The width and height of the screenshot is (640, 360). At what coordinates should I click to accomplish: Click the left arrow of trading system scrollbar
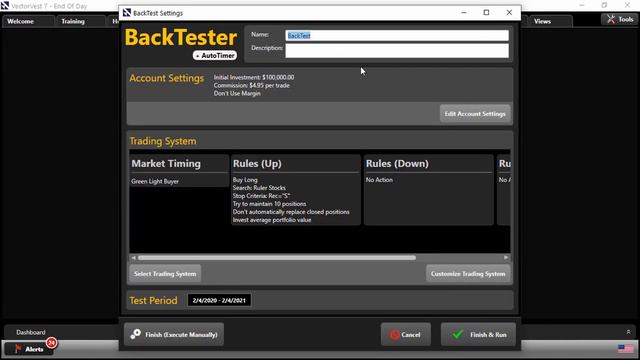click(x=133, y=258)
